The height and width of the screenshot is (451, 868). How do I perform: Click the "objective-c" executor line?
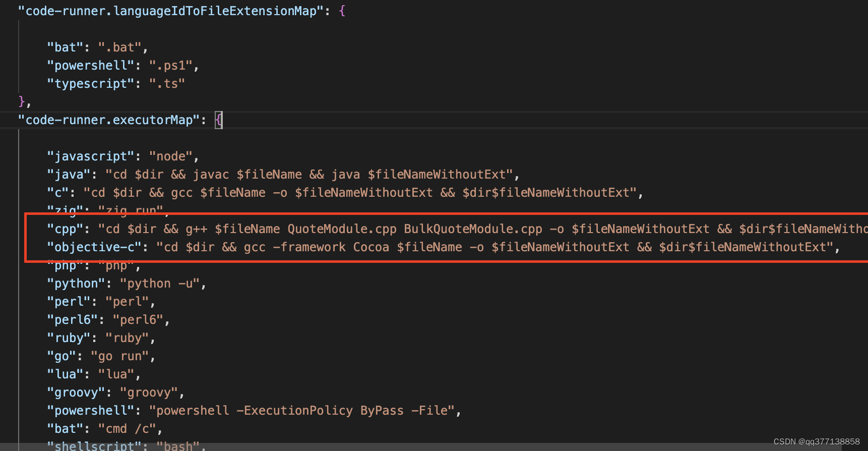[x=444, y=247]
